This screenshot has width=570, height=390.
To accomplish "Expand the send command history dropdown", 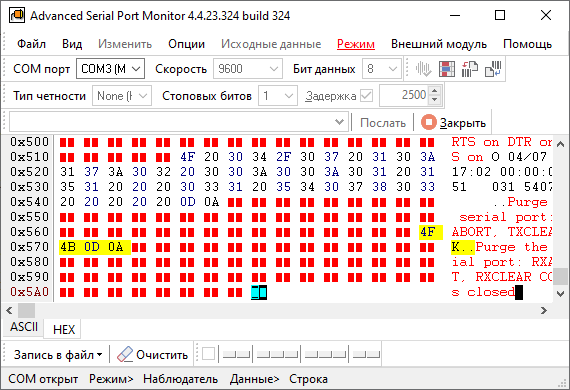I will (339, 122).
